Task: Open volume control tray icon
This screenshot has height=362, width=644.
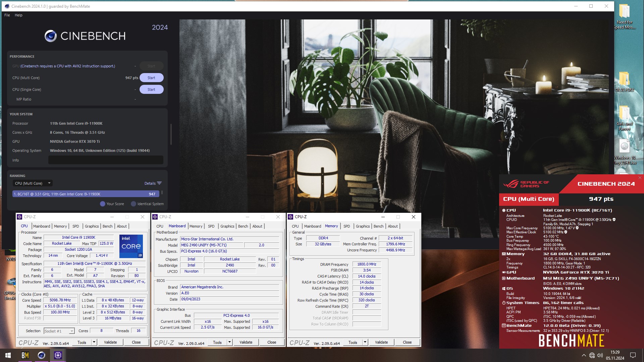Action: [600, 355]
